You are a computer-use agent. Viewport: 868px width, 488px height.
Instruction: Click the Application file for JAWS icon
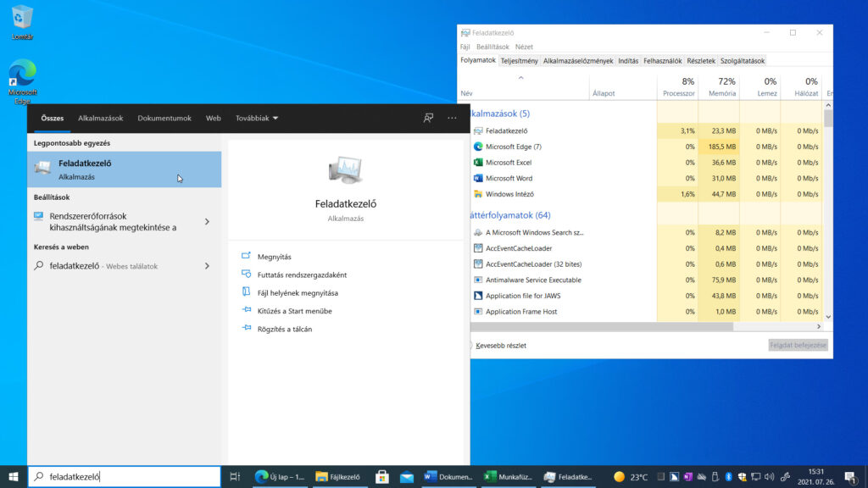pyautogui.click(x=478, y=296)
